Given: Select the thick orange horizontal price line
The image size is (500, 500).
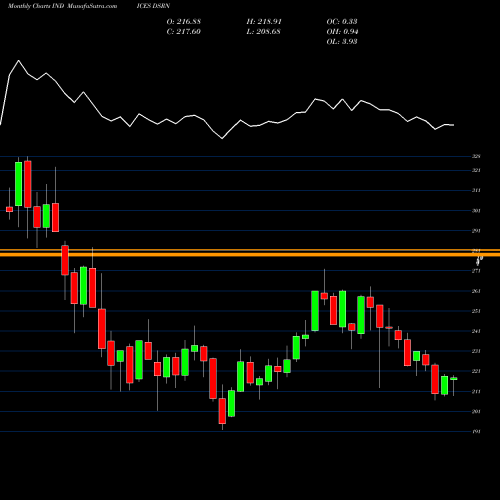Looking at the screenshot, I should tap(250, 255).
